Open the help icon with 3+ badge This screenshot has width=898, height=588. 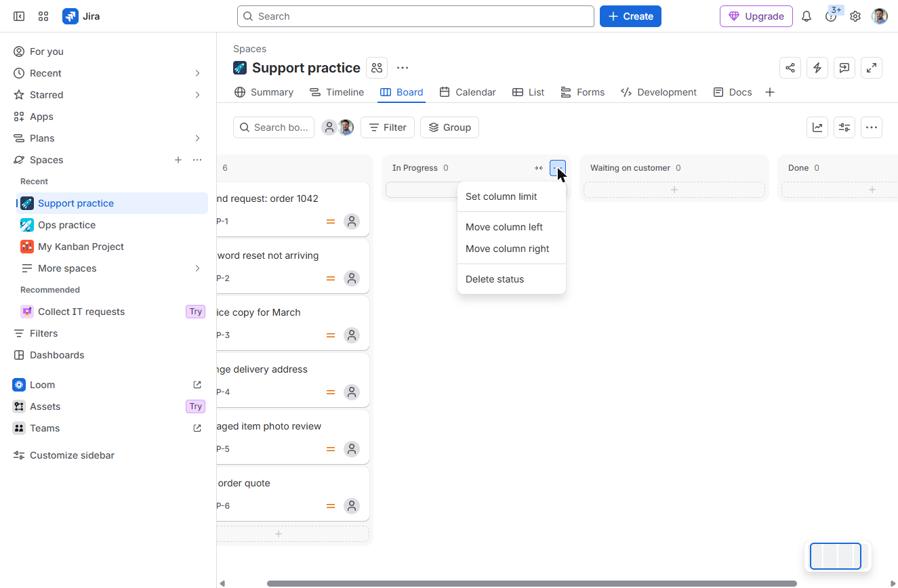(831, 16)
